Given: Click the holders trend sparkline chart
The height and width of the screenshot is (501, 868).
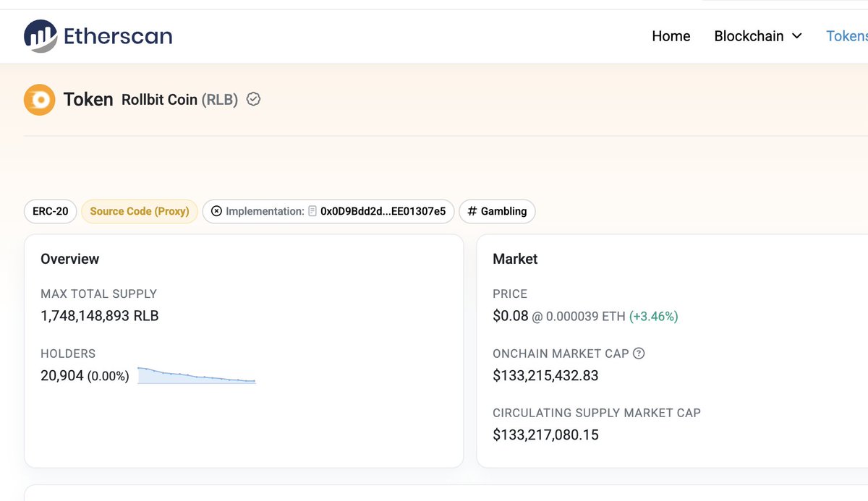Looking at the screenshot, I should pos(197,375).
